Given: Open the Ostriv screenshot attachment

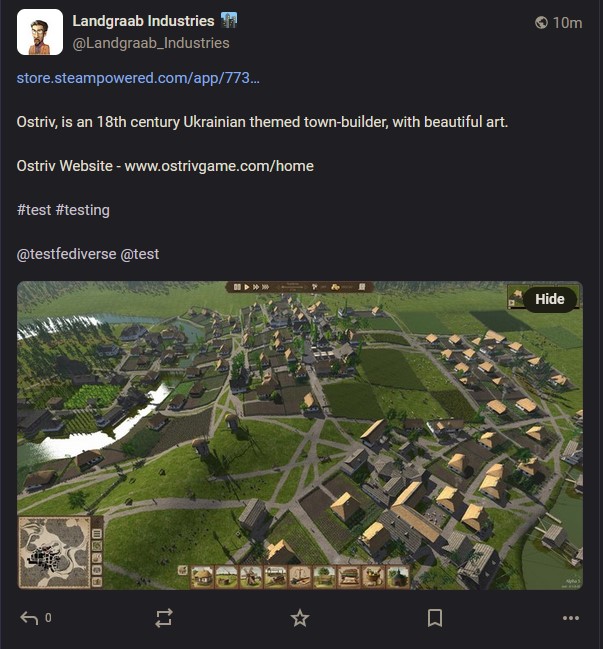Looking at the screenshot, I should click(x=300, y=435).
